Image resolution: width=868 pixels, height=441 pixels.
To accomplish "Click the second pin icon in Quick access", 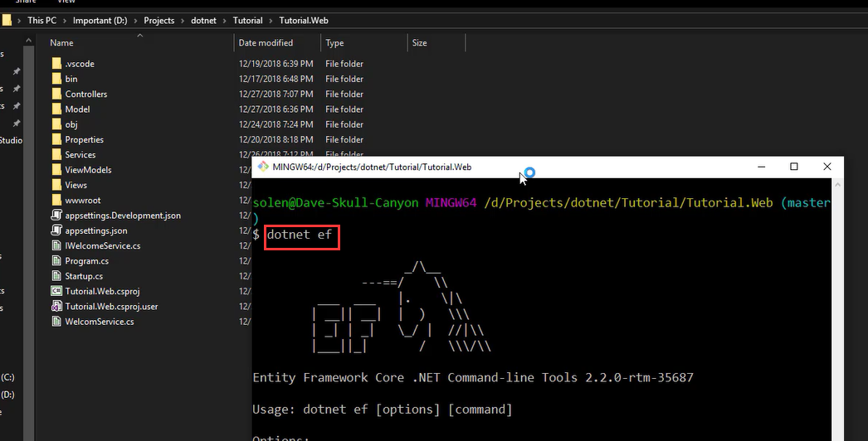I will click(x=17, y=89).
